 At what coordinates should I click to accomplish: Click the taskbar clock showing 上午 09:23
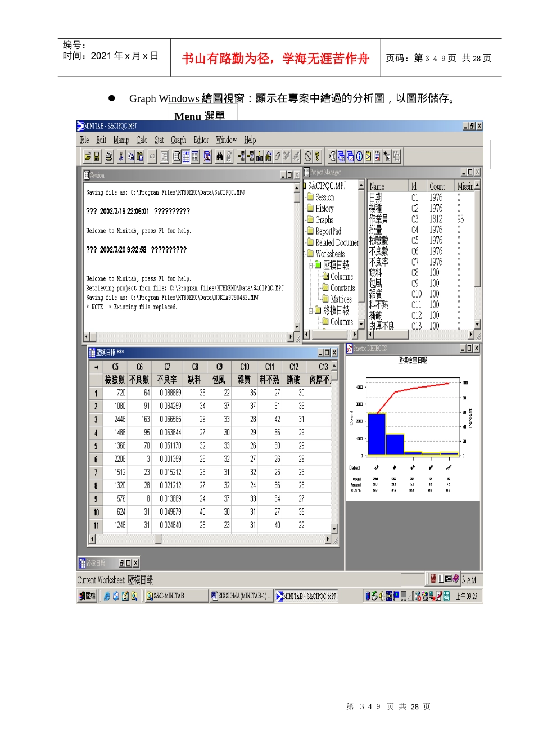(467, 596)
